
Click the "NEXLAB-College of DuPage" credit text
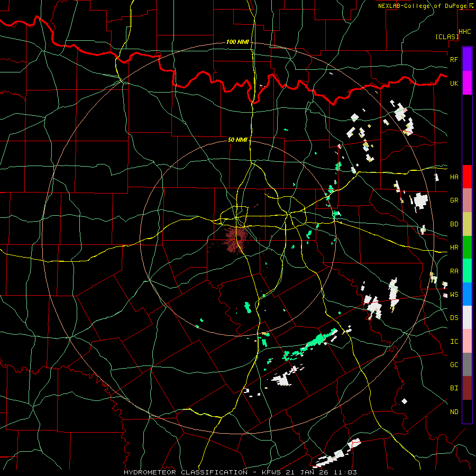click(422, 6)
